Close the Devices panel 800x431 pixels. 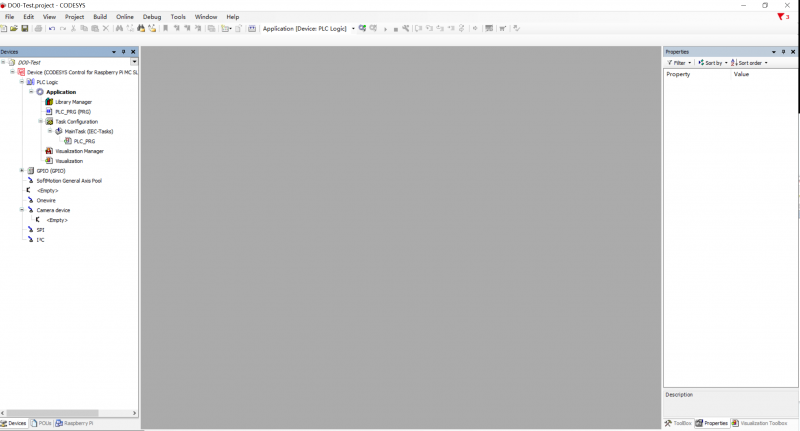(x=133, y=51)
